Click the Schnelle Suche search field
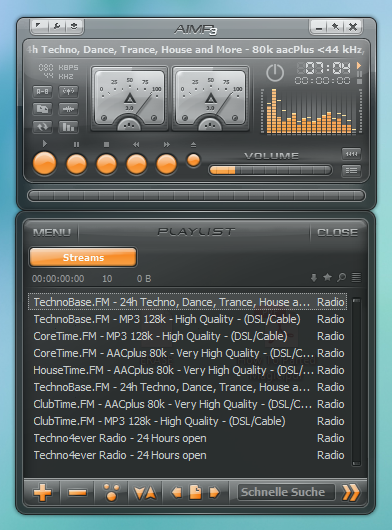Viewport: 392px width, 530px height. pos(286,492)
